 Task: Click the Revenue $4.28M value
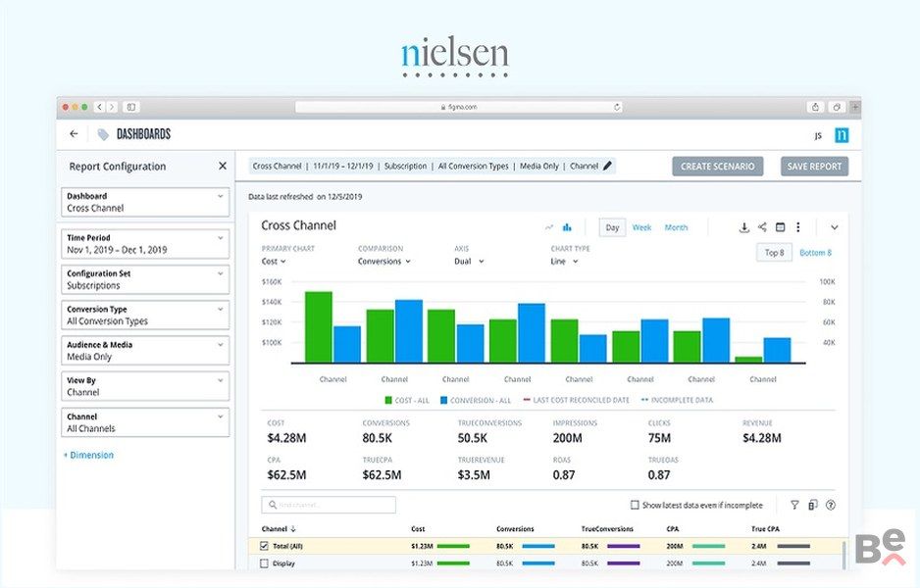tap(761, 438)
